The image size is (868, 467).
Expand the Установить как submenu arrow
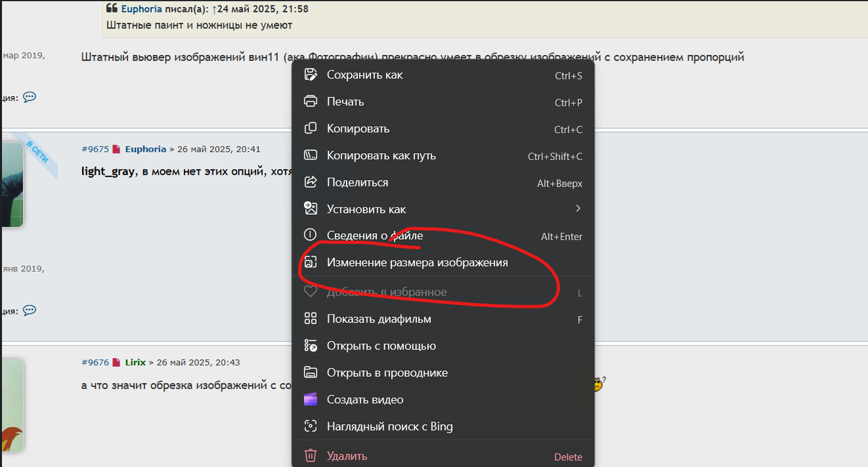pos(578,208)
